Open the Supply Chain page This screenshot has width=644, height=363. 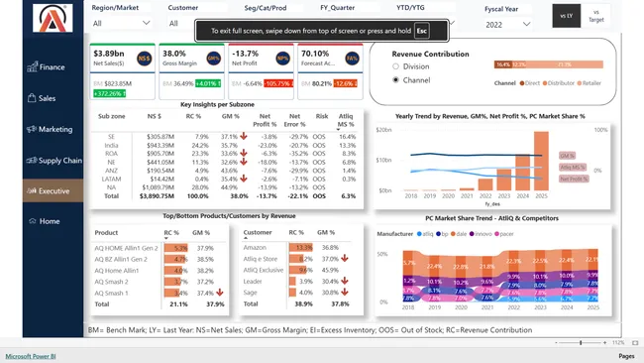point(54,161)
